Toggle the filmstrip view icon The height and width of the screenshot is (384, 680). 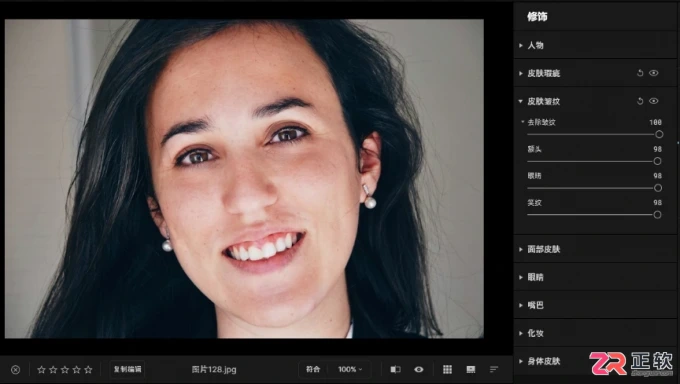(x=471, y=369)
